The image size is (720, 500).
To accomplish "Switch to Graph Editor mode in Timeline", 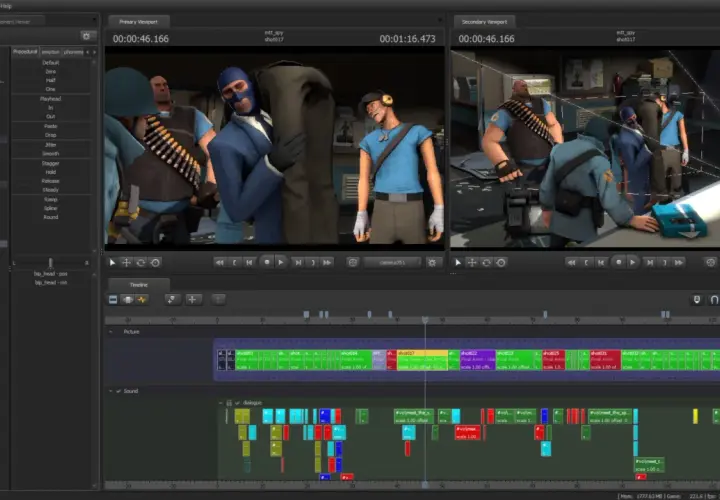I will [x=142, y=300].
